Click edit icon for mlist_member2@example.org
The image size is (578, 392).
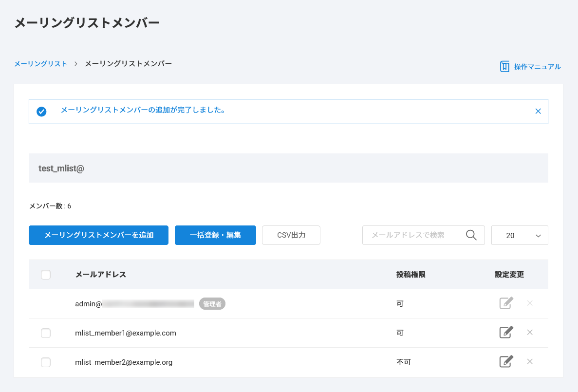506,362
